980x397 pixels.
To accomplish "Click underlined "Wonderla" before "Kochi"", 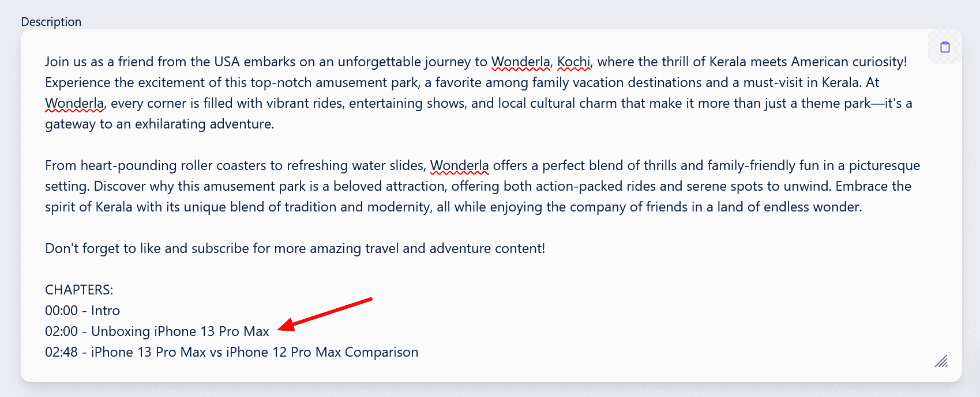I will [x=521, y=62].
